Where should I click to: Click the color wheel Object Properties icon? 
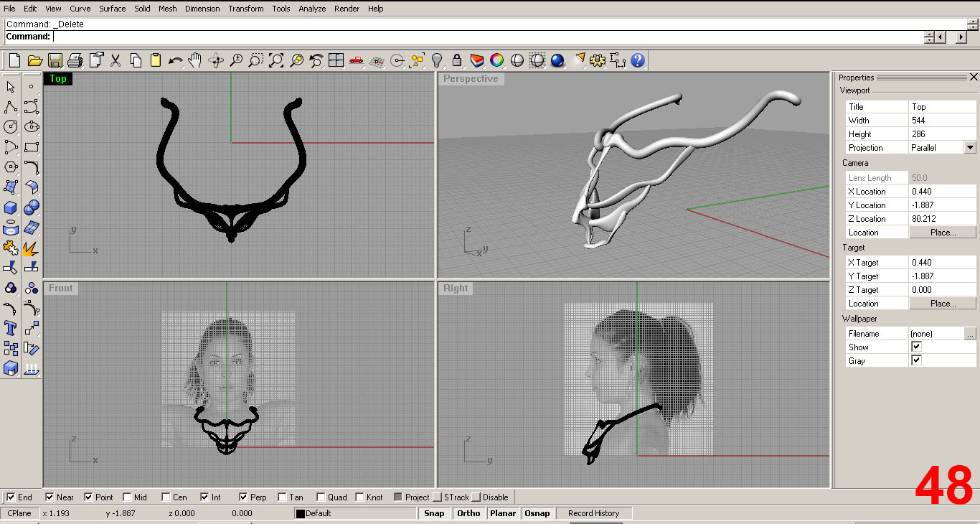tap(496, 61)
